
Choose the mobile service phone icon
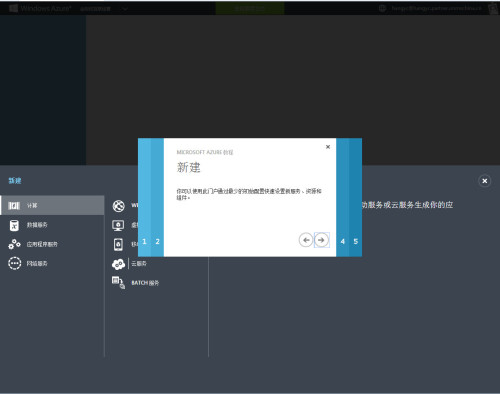pyautogui.click(x=118, y=245)
